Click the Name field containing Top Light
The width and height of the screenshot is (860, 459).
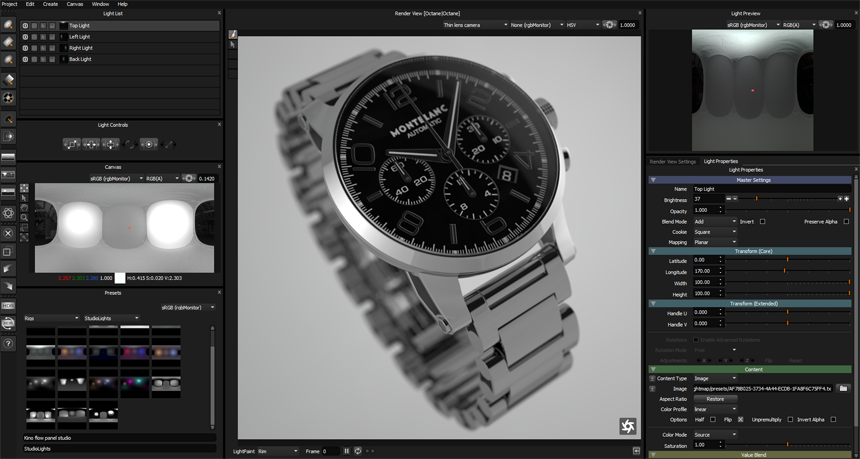[772, 189]
